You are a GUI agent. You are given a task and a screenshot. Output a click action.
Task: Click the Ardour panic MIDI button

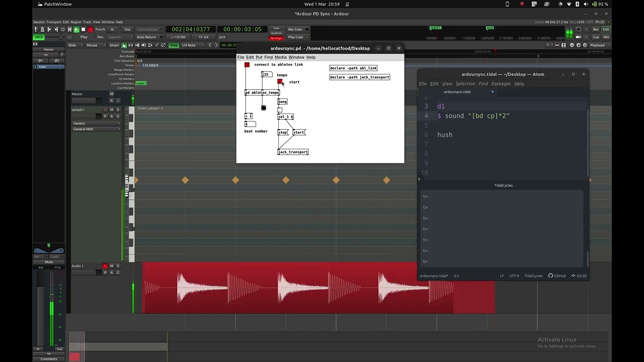(36, 30)
